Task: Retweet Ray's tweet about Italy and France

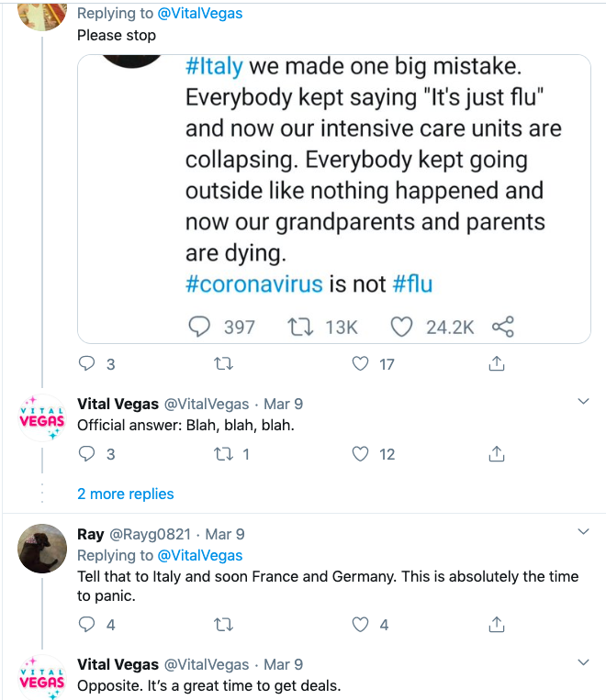Action: (221, 625)
